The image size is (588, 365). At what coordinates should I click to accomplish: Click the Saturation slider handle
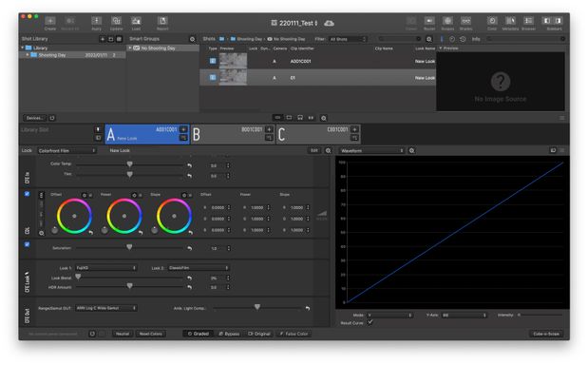129,247
